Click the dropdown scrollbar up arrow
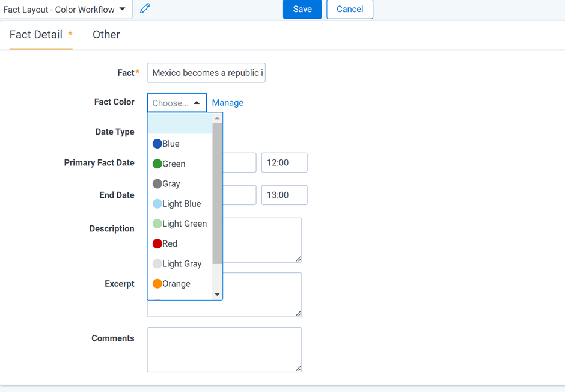This screenshot has width=565, height=392. [217, 118]
